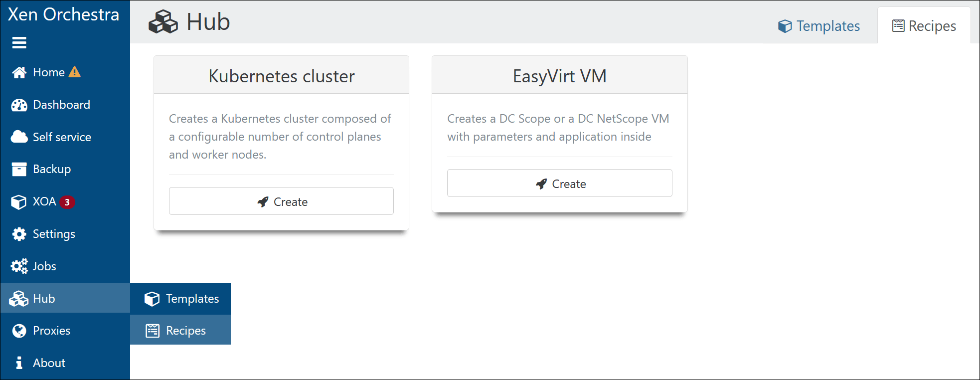Click the warning triangle next to Home
Viewport: 980px width, 380px height.
tap(75, 72)
